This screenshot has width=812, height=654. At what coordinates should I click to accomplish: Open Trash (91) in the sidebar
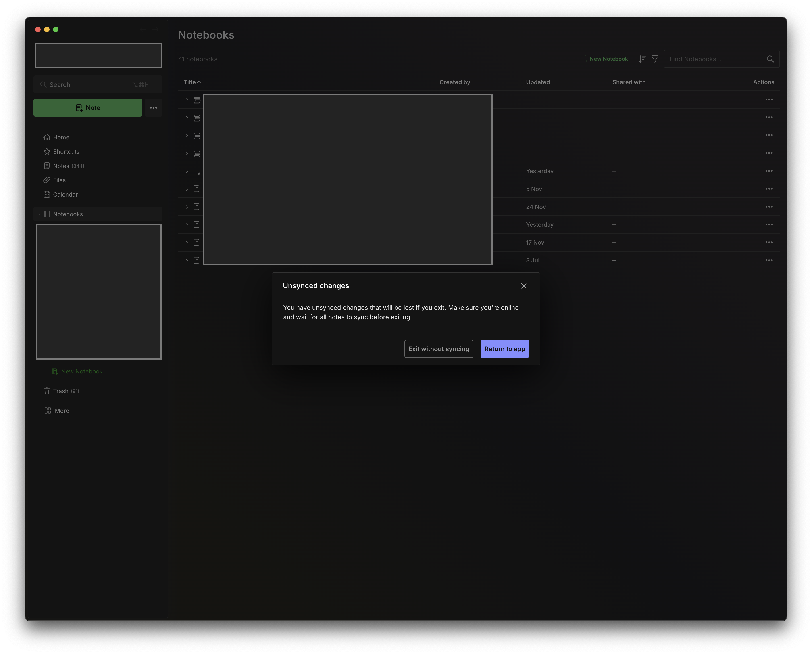click(x=66, y=391)
